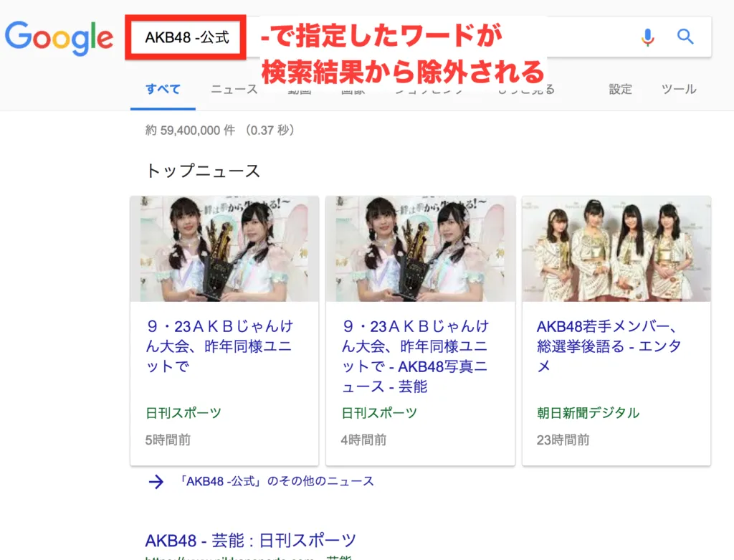
Task: Open the four-member photo thumbnail from 朝日新聞デジタル
Action: (x=616, y=249)
